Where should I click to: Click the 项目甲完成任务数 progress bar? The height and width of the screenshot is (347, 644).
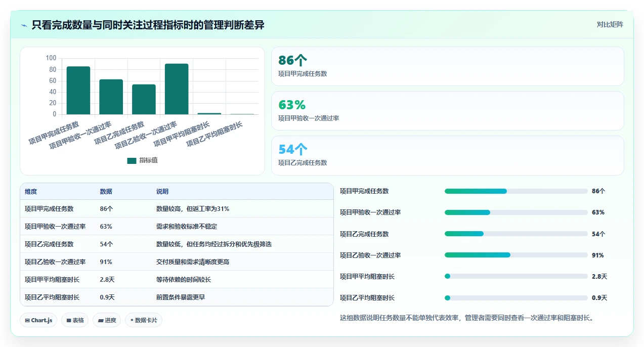(516, 191)
